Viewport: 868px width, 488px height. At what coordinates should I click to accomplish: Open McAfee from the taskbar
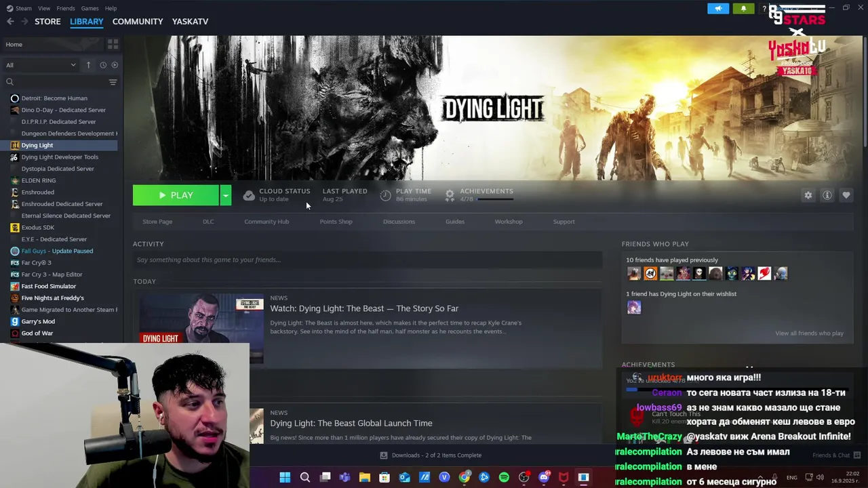click(x=564, y=477)
